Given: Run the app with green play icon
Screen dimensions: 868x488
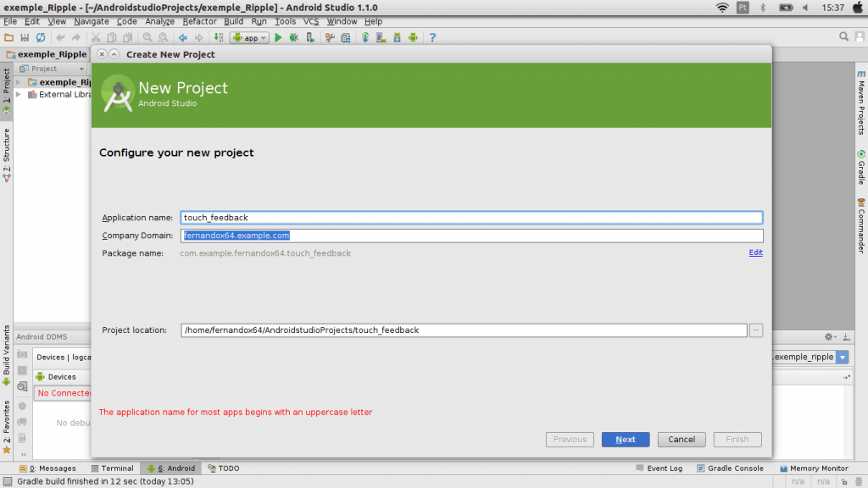Looking at the screenshot, I should 278,37.
